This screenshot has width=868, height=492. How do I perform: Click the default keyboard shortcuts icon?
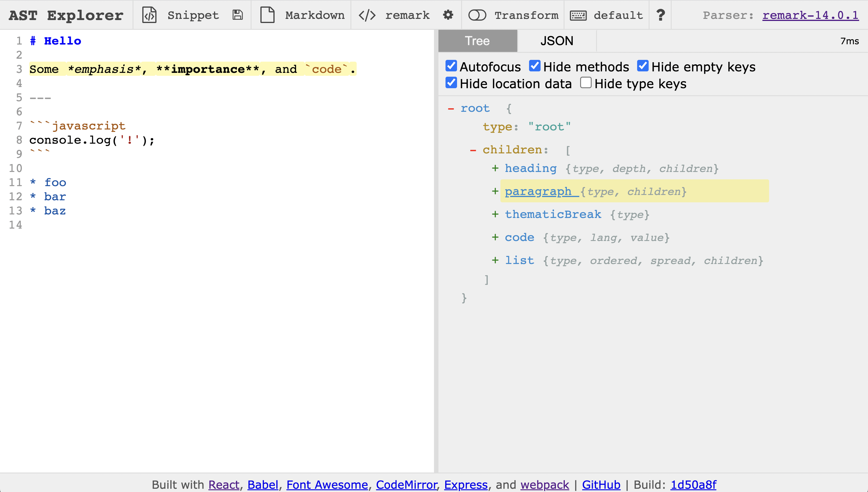coord(578,15)
